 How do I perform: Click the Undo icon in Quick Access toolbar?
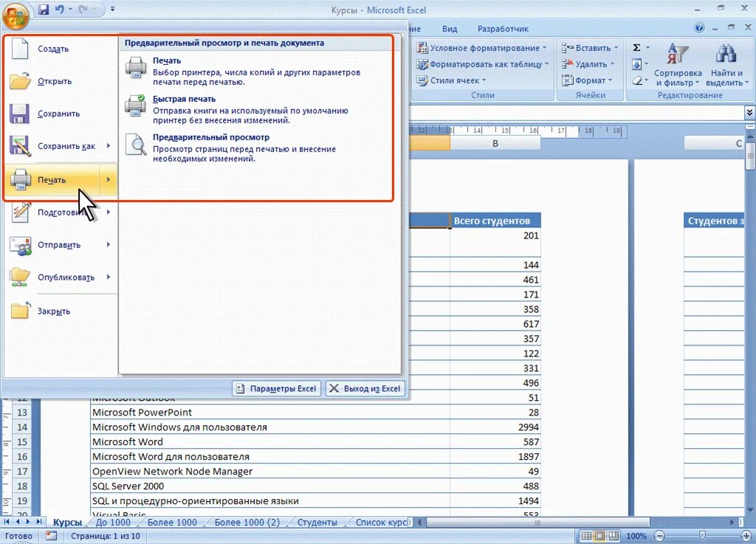(x=59, y=9)
